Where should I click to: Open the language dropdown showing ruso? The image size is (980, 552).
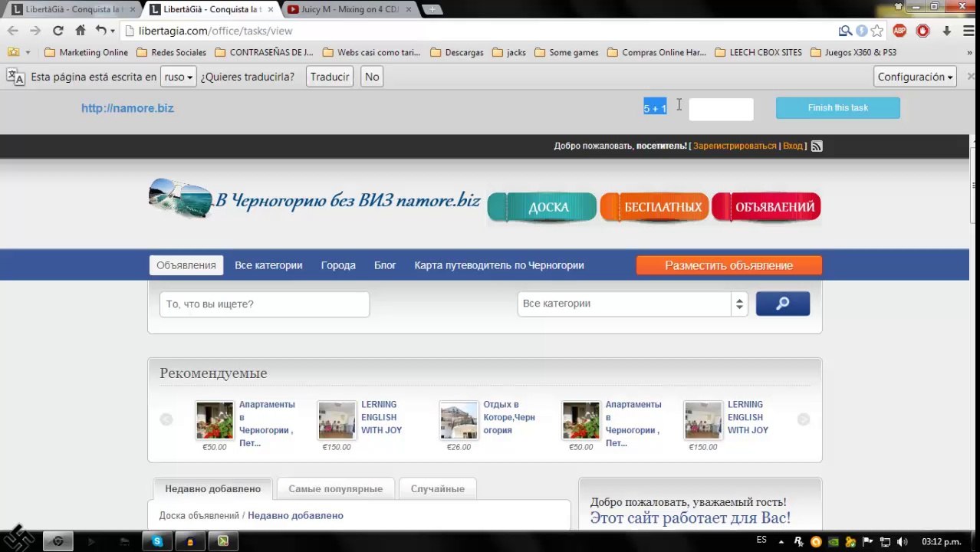[x=179, y=77]
